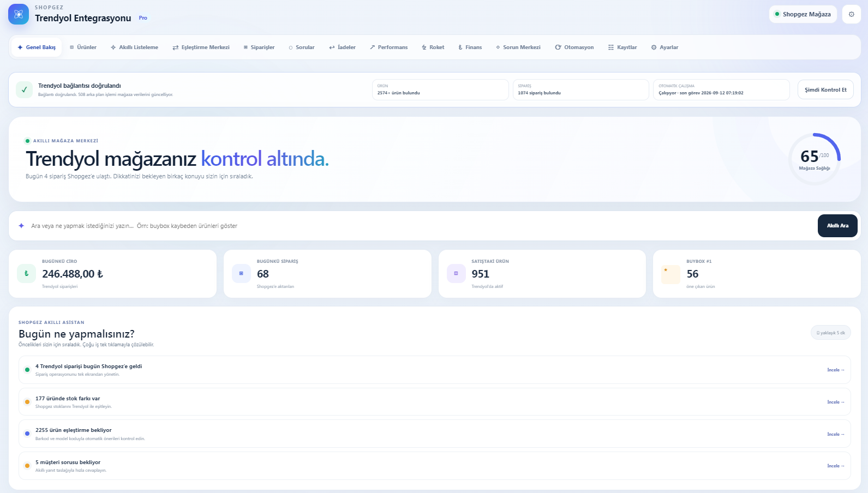Click İncele for müşteri sorusu row
868x493 pixels.
click(x=836, y=466)
